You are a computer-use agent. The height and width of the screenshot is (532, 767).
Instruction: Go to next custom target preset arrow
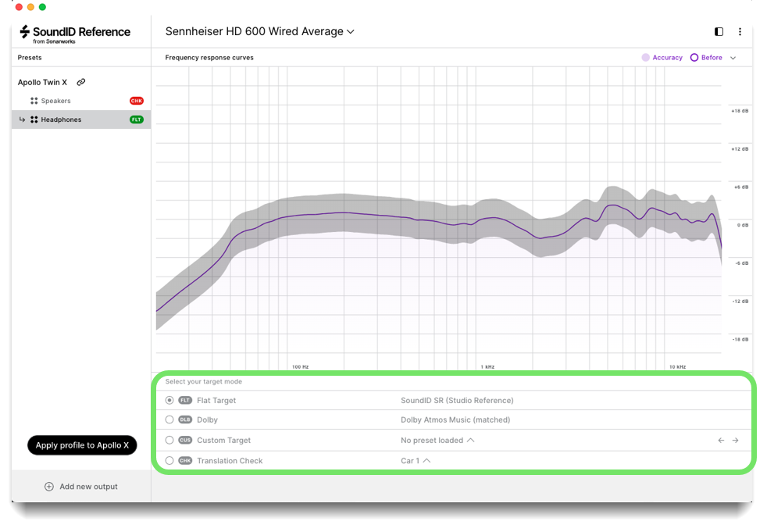click(x=735, y=441)
